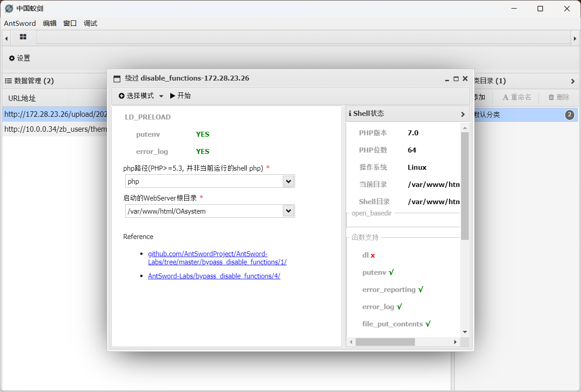Select the http://172.28.23.26/upload row
Screen dimensions: 581x392
pos(55,115)
